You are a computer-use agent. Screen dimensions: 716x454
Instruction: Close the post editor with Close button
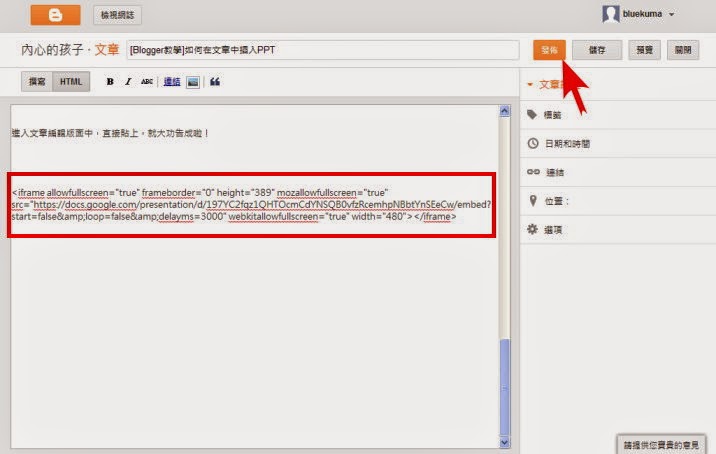click(x=683, y=50)
